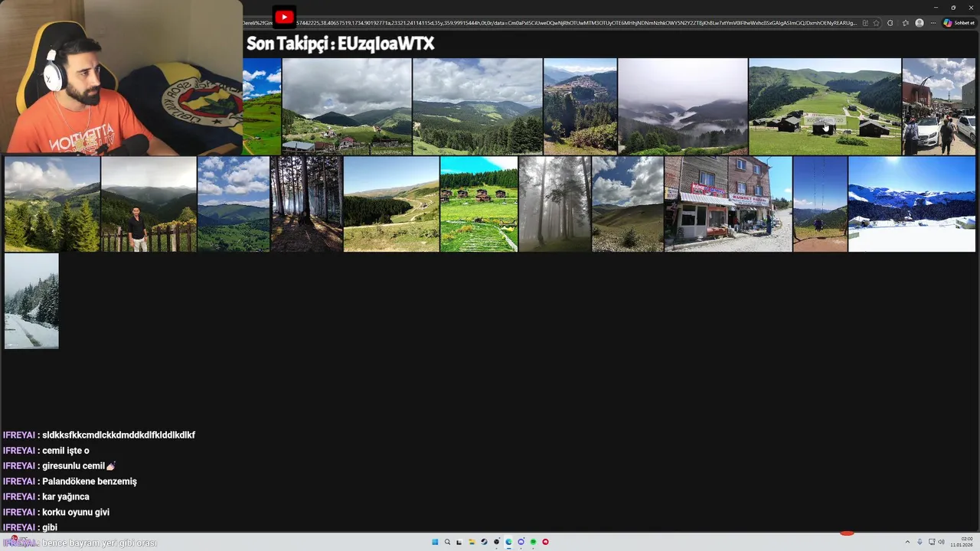Open photo of plateau with dark wooden cabins
The image size is (980, 551).
[x=825, y=106]
